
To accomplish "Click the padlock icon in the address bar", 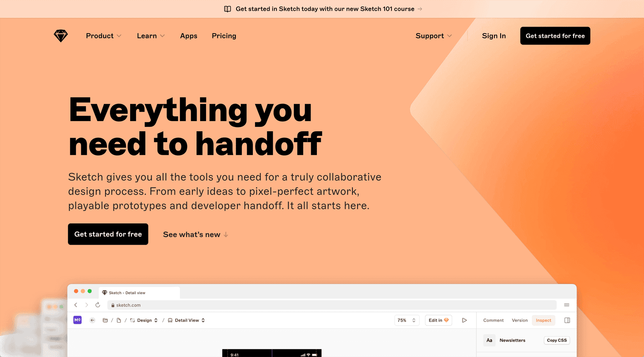I will coord(113,305).
